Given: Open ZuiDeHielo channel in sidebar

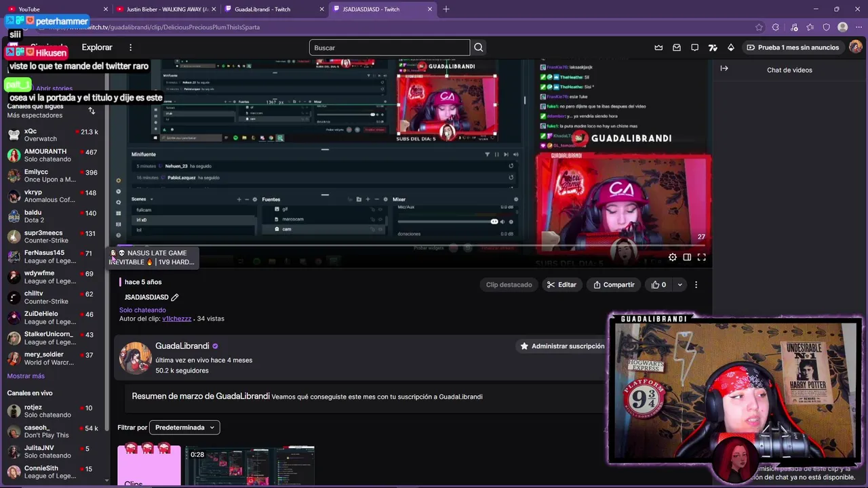Looking at the screenshot, I should [53, 317].
